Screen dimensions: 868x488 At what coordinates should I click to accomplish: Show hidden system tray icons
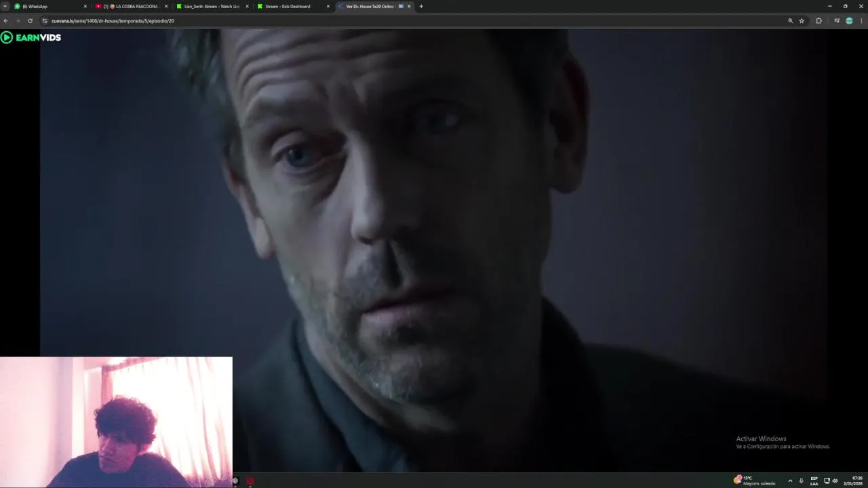790,481
